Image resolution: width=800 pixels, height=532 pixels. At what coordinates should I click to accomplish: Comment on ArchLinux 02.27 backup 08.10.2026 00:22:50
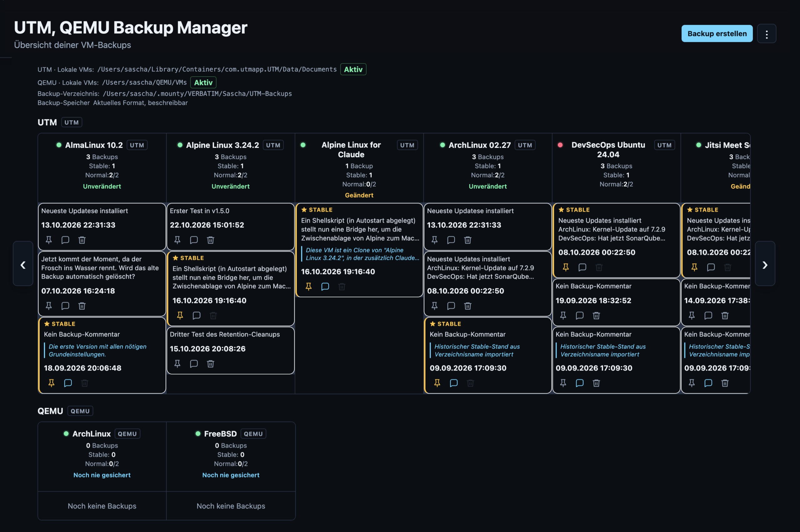[x=451, y=306]
